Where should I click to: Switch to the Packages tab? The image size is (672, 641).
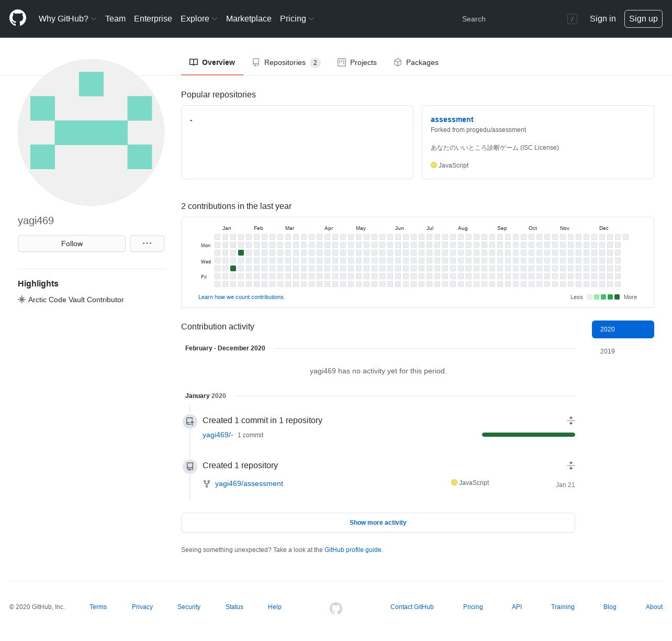pyautogui.click(x=416, y=62)
